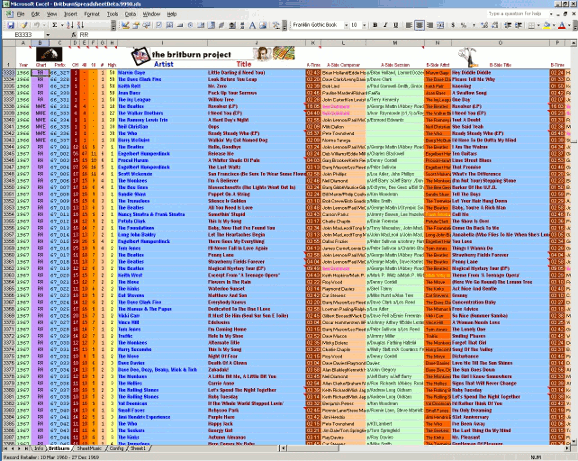This screenshot has height=461, width=578.
Task: Click the Decrease Indent icon
Action: point(508,25)
